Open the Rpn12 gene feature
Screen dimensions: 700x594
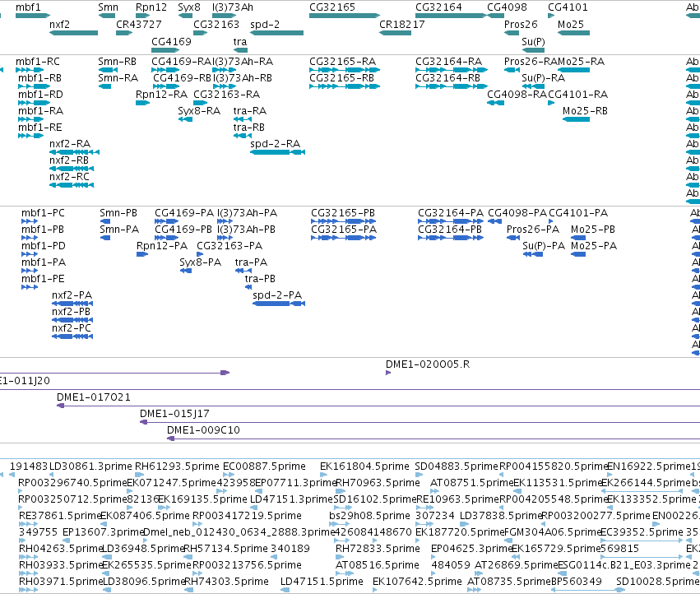pos(143,16)
